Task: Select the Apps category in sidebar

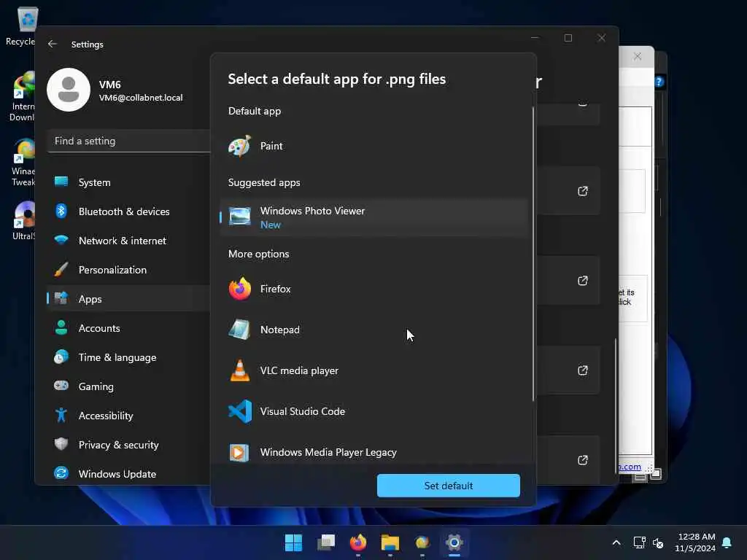Action: [128, 299]
